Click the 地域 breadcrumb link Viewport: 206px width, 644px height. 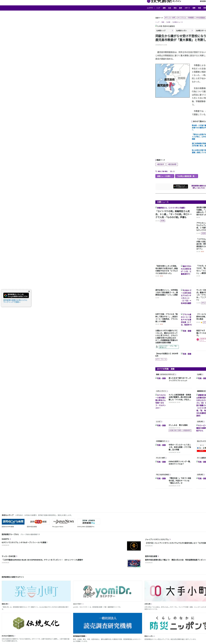tap(163, 22)
